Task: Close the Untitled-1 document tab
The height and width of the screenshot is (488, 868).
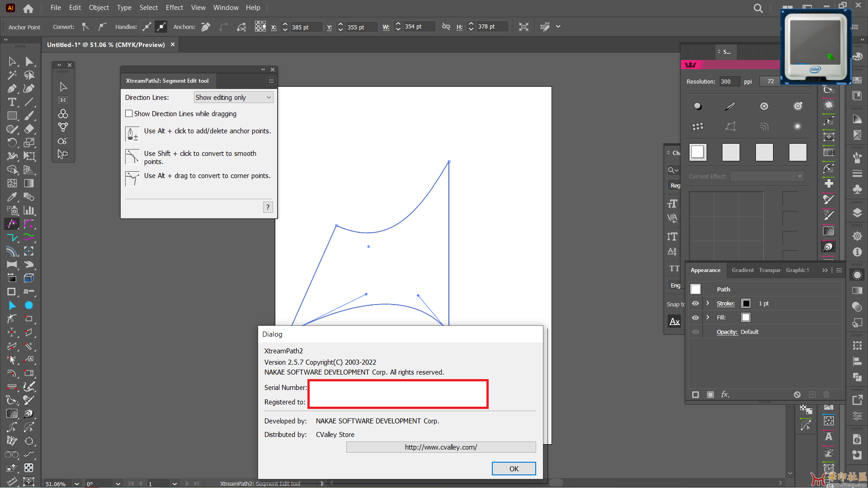Action: [x=173, y=45]
